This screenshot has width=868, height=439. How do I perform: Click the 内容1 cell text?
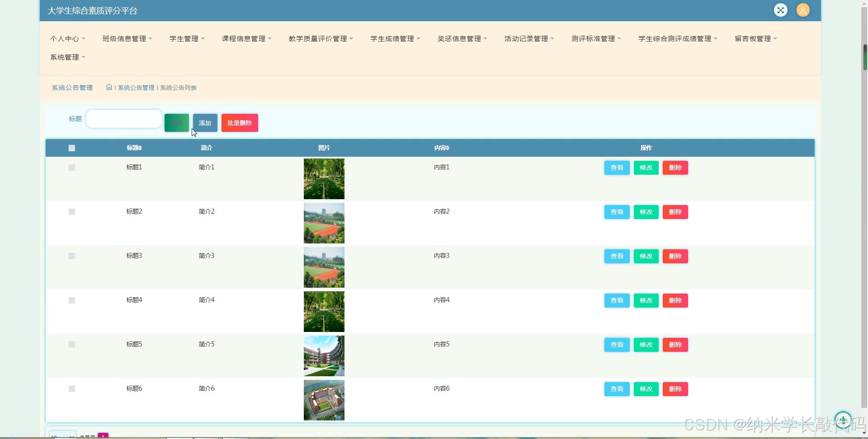click(442, 167)
